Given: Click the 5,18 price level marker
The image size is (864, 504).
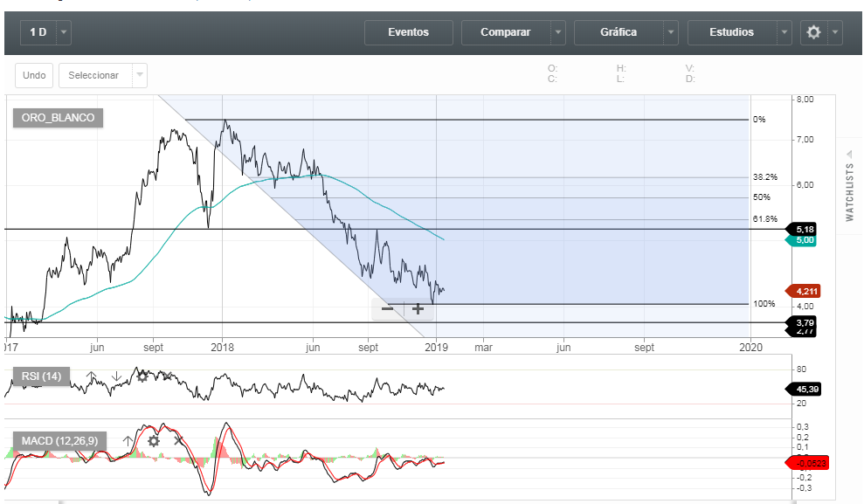Looking at the screenshot, I should [x=805, y=229].
